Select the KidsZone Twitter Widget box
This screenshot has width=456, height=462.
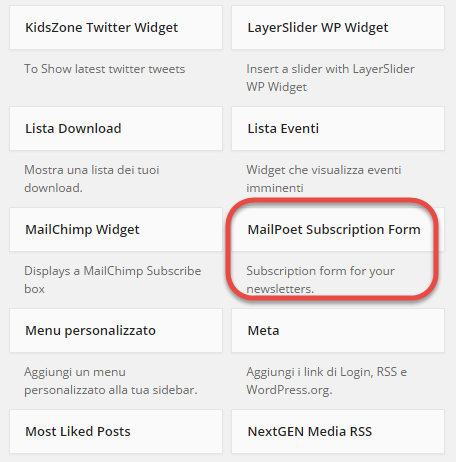click(116, 27)
